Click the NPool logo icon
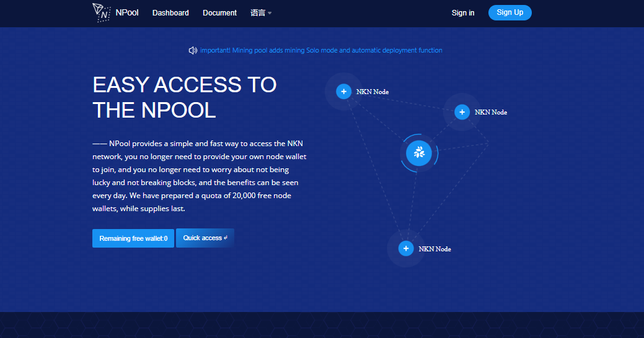 (102, 12)
